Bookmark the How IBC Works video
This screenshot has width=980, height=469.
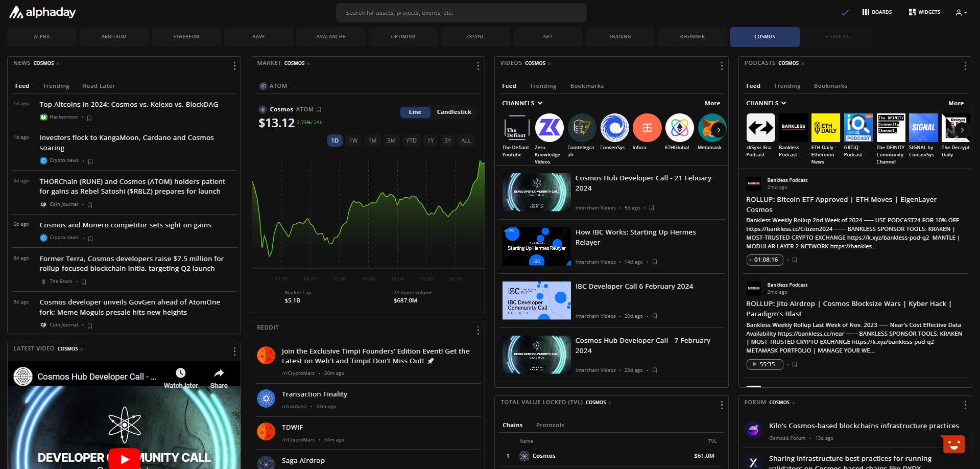655,262
